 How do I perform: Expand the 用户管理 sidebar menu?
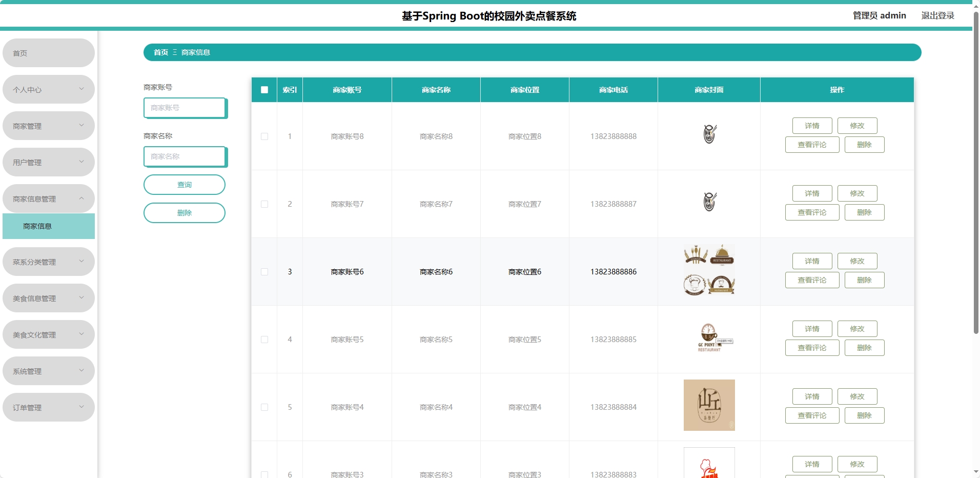49,162
